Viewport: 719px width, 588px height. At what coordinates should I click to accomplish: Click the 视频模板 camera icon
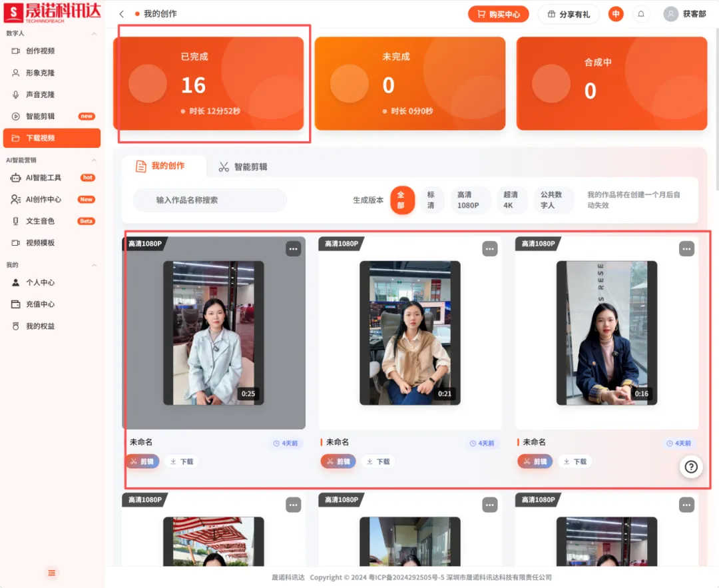pos(15,242)
